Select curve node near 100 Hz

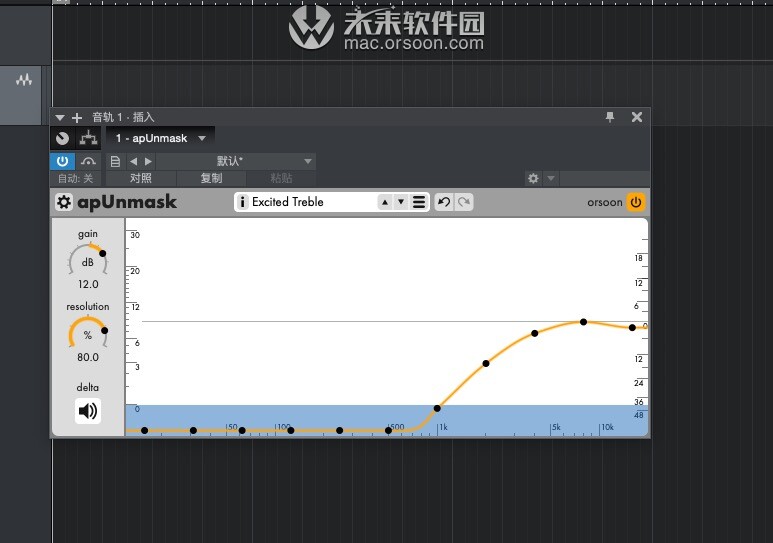coord(291,431)
